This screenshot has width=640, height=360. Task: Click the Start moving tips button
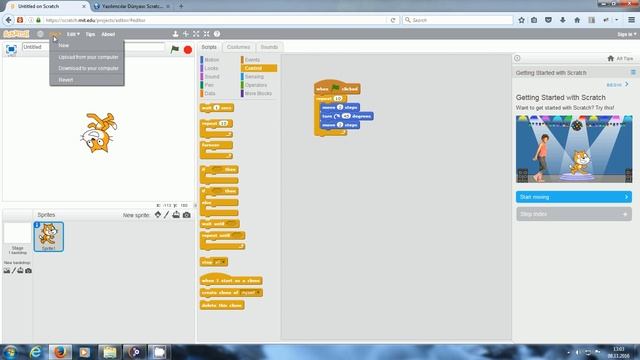click(574, 197)
